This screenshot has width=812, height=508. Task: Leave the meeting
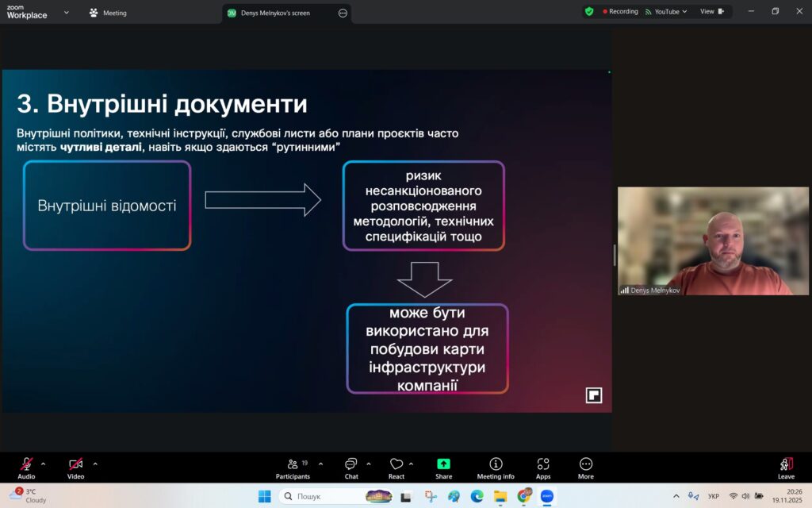(786, 468)
